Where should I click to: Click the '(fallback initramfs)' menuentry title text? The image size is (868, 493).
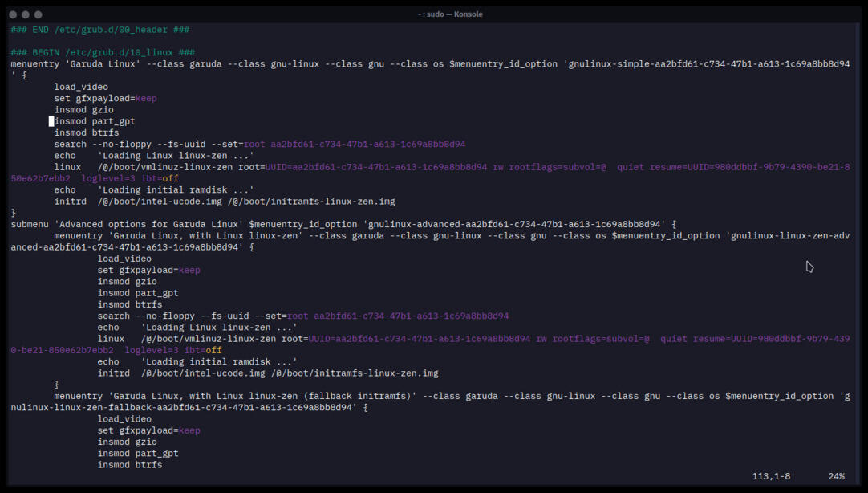coord(357,397)
